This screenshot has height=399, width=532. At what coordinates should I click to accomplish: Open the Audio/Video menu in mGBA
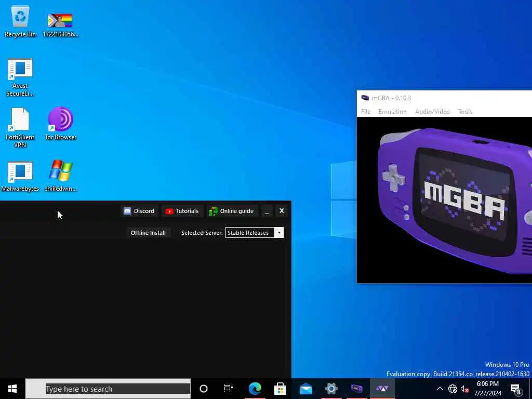[432, 112]
